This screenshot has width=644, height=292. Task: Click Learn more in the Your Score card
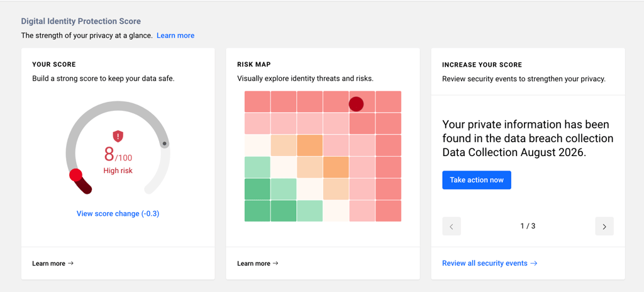[53, 263]
